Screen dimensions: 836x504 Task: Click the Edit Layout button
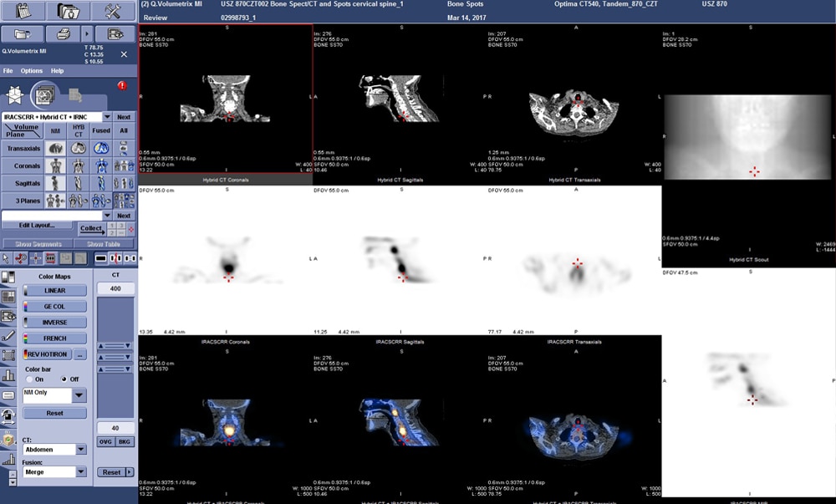pos(38,225)
